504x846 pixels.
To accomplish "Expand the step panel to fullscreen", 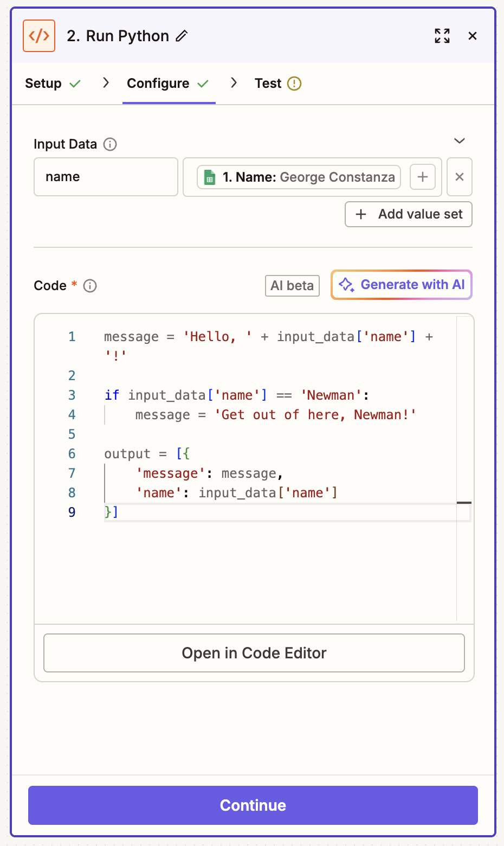I will pyautogui.click(x=442, y=36).
